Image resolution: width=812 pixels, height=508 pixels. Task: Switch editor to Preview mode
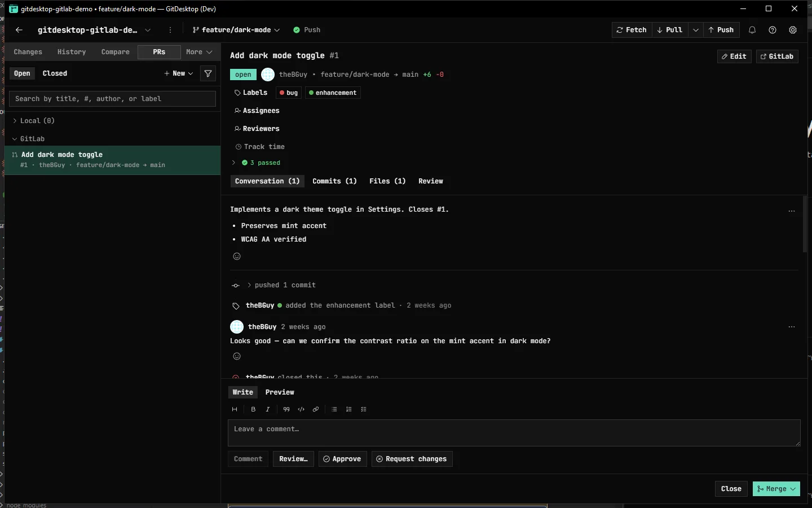click(280, 392)
